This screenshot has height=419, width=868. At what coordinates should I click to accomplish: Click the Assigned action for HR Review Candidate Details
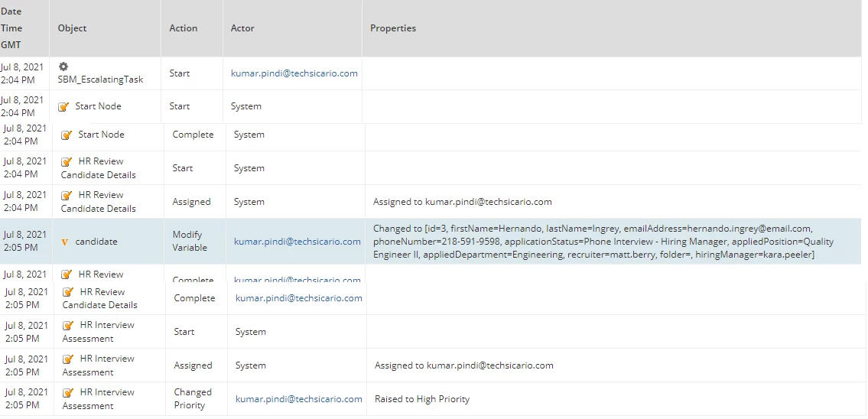pos(191,202)
